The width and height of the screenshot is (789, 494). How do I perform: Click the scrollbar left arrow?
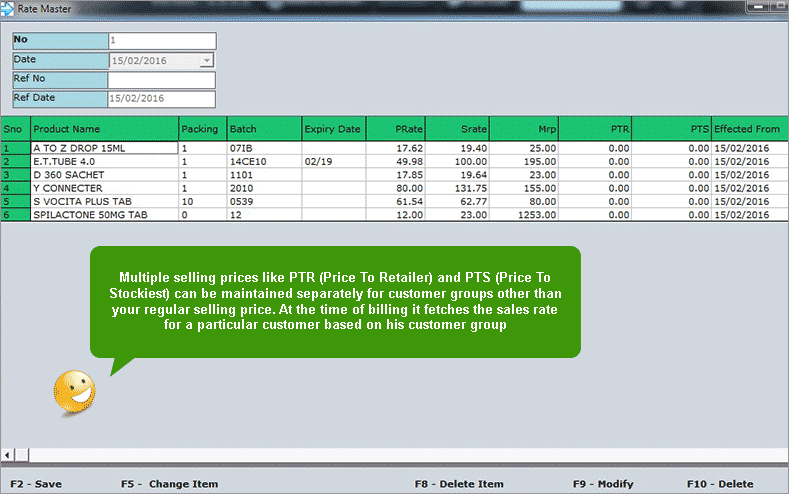8,455
